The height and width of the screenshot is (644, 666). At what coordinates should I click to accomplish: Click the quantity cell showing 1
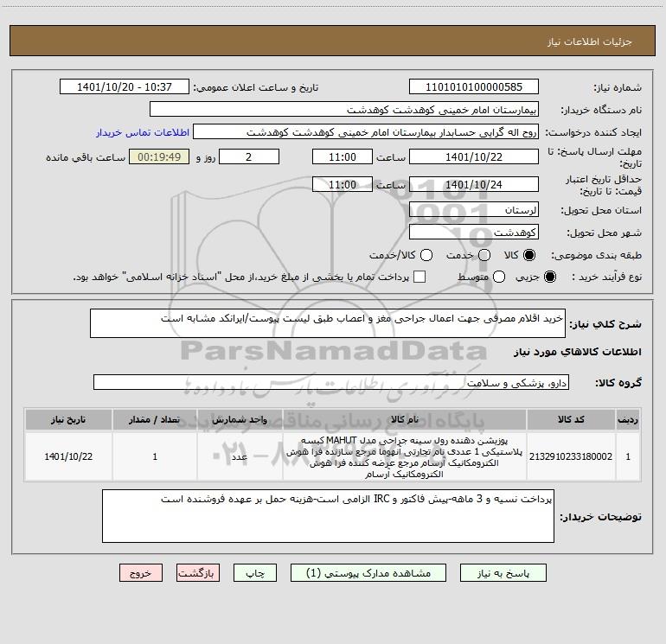(155, 456)
